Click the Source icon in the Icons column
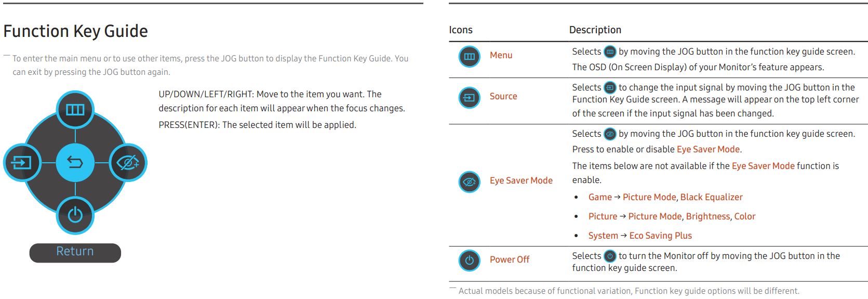The image size is (868, 299). (x=470, y=97)
